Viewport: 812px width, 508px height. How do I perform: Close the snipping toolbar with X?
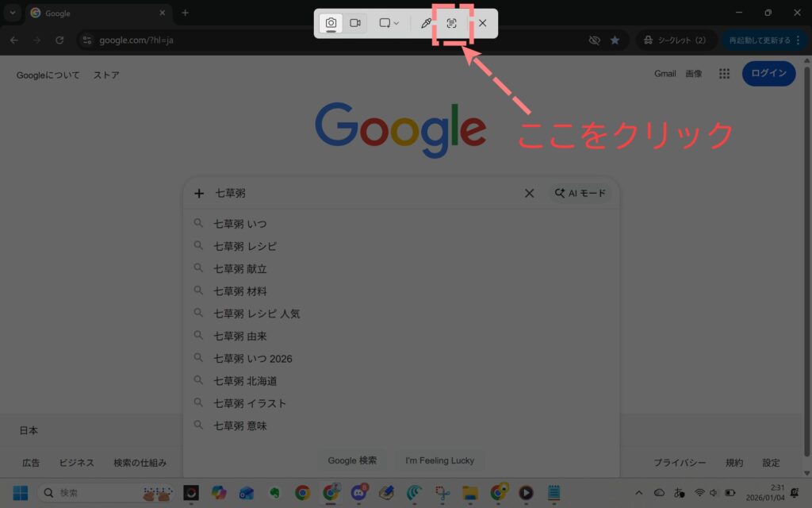[x=482, y=23]
